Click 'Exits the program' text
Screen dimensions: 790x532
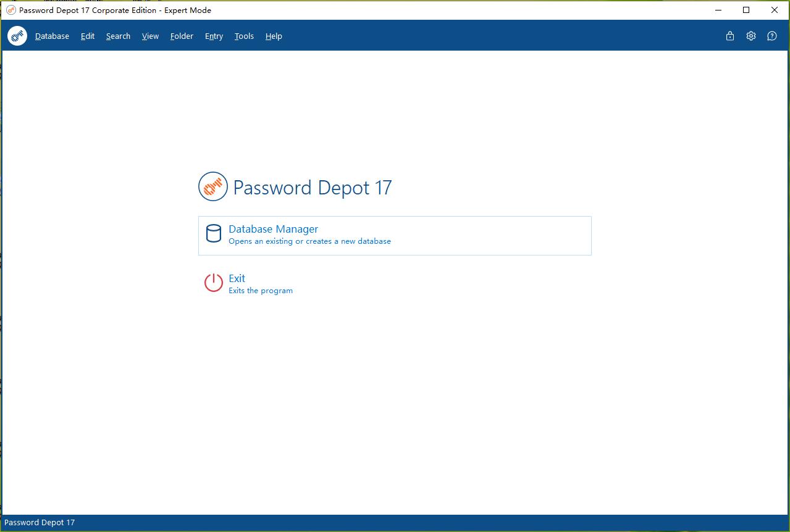[x=261, y=291]
